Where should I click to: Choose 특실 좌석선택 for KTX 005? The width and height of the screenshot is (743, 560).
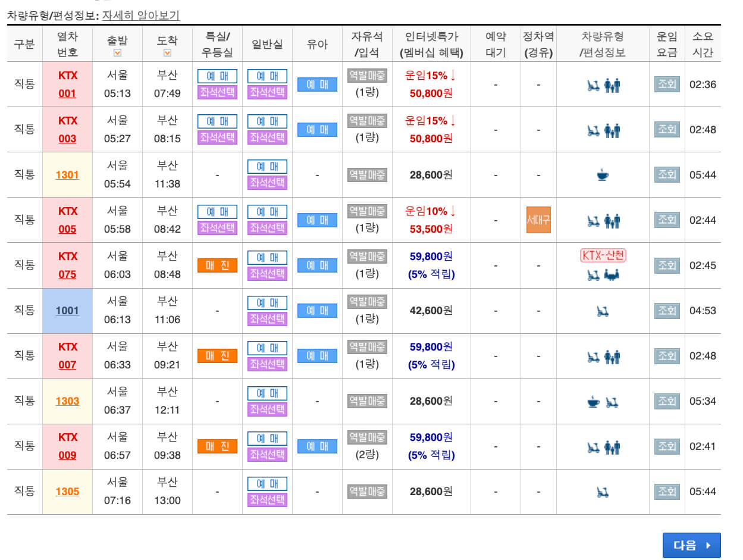(217, 228)
